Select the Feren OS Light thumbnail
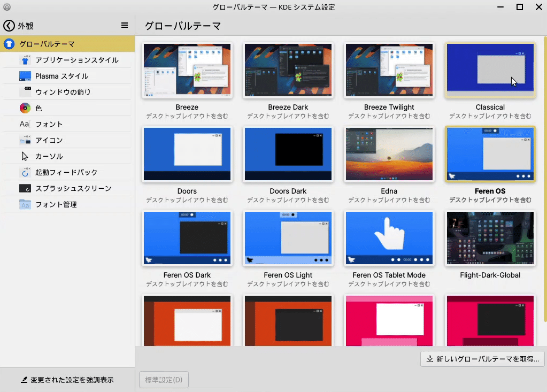Viewport: 547px width, 392px height. 288,238
